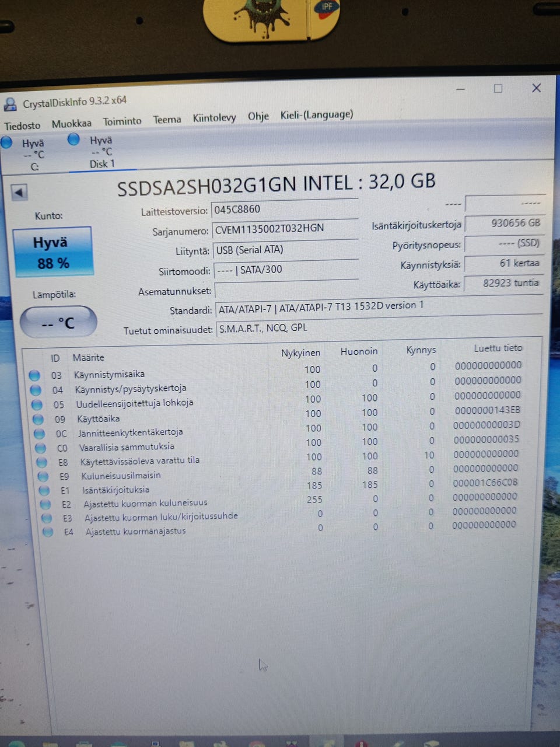Viewport: 560px width, 747px height.
Task: Open the Toiminto menu
Action: [122, 121]
